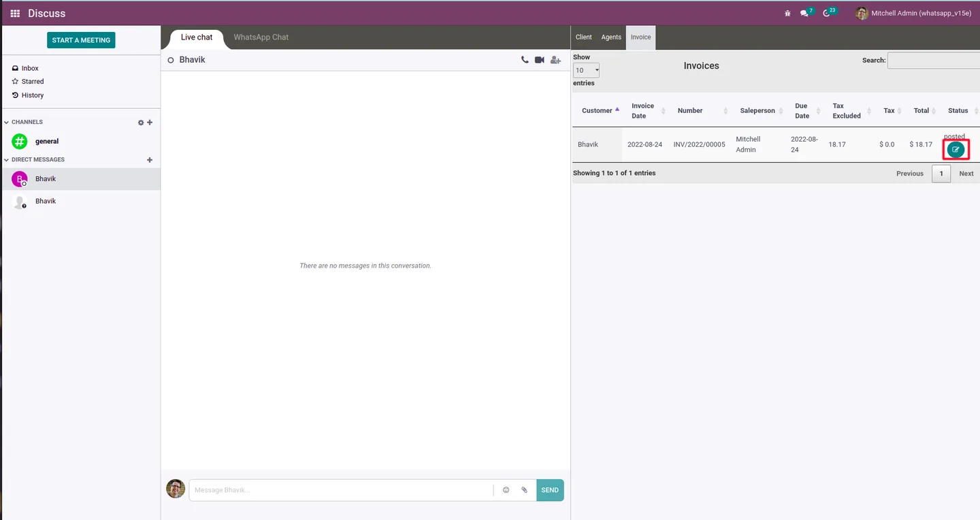Start a voice call with phone icon

click(x=525, y=60)
